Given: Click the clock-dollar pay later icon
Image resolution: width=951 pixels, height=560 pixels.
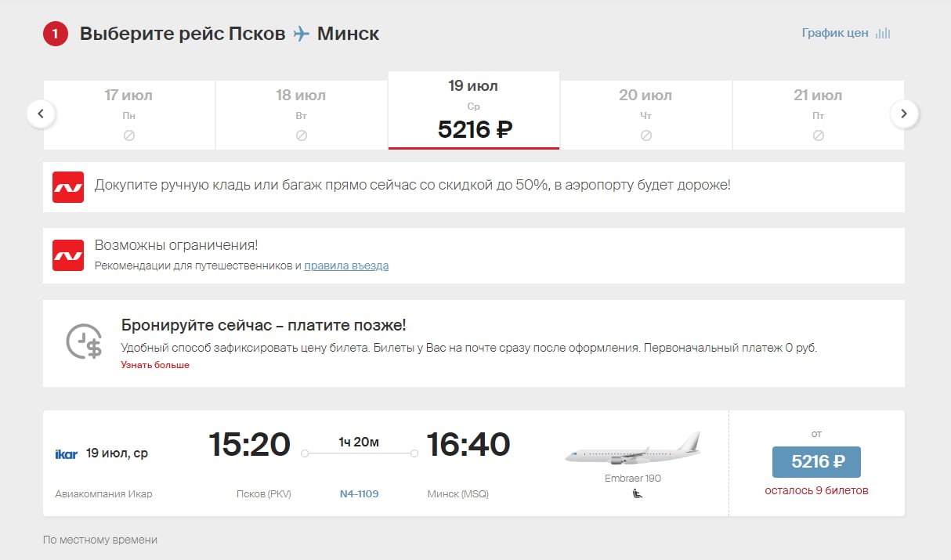Looking at the screenshot, I should pyautogui.click(x=84, y=341).
